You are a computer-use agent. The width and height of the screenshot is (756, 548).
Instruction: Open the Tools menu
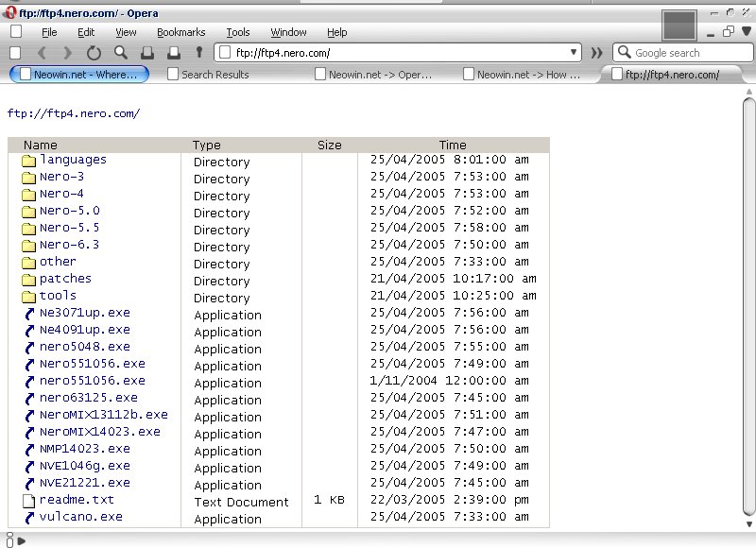tap(238, 32)
